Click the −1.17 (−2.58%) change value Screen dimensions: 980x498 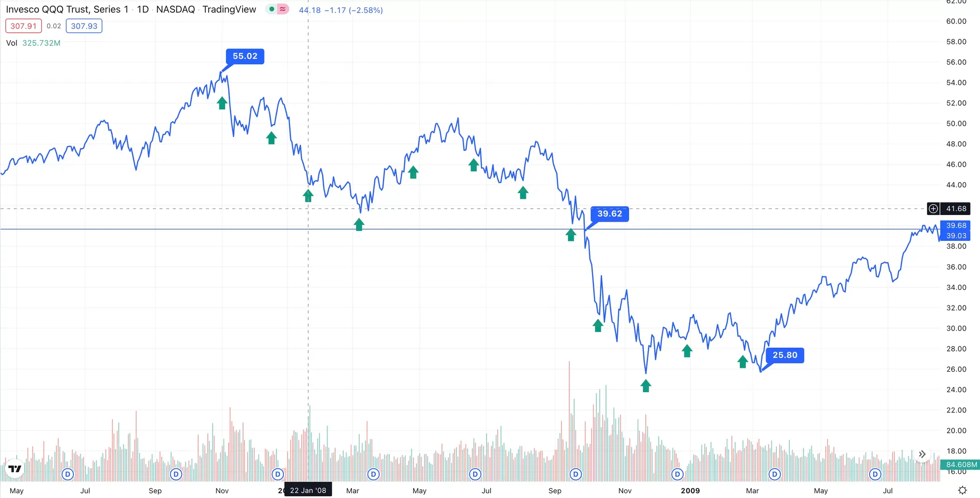353,10
